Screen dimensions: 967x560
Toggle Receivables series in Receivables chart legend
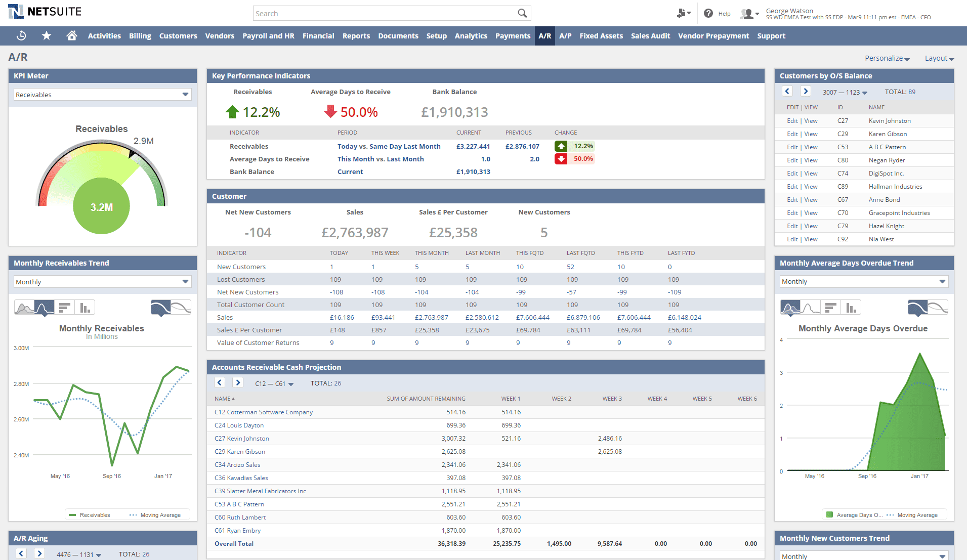[90, 515]
